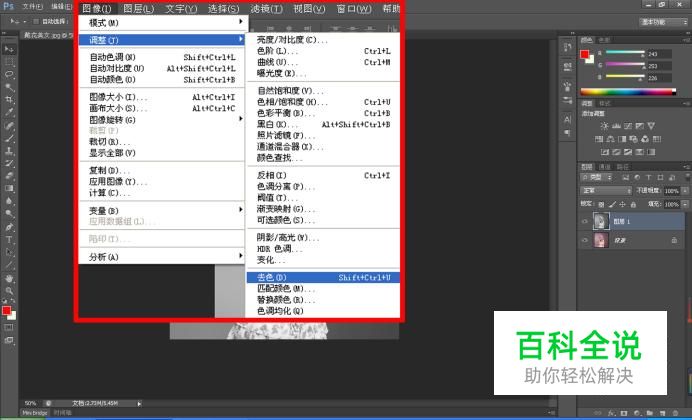The width and height of the screenshot is (692, 420).
Task: Choose 色相/饱和度(H)... from the submenu
Action: (323, 102)
